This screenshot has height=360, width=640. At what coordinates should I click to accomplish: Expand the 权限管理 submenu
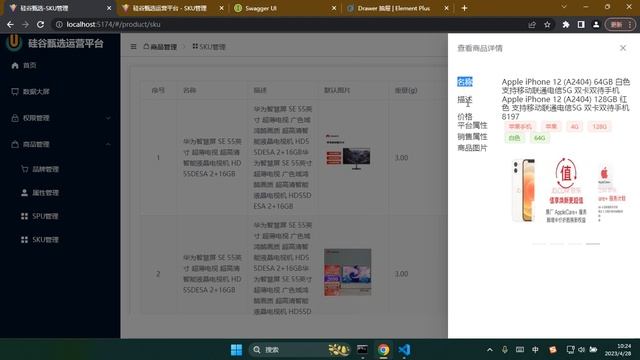pyautogui.click(x=60, y=118)
